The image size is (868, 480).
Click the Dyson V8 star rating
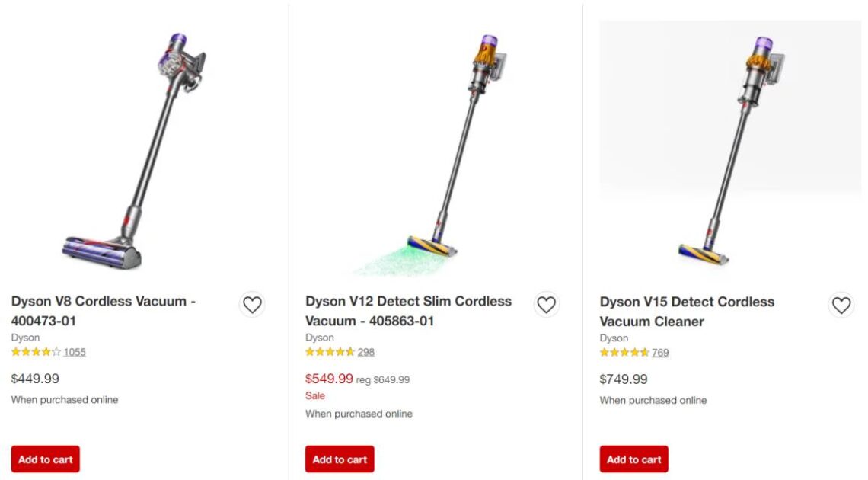(34, 352)
